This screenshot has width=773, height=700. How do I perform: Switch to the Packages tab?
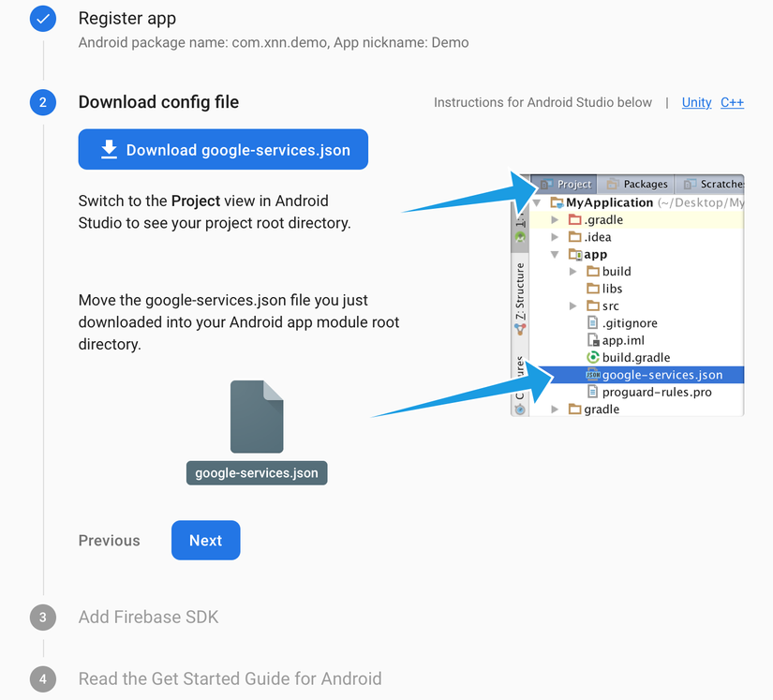click(x=636, y=184)
